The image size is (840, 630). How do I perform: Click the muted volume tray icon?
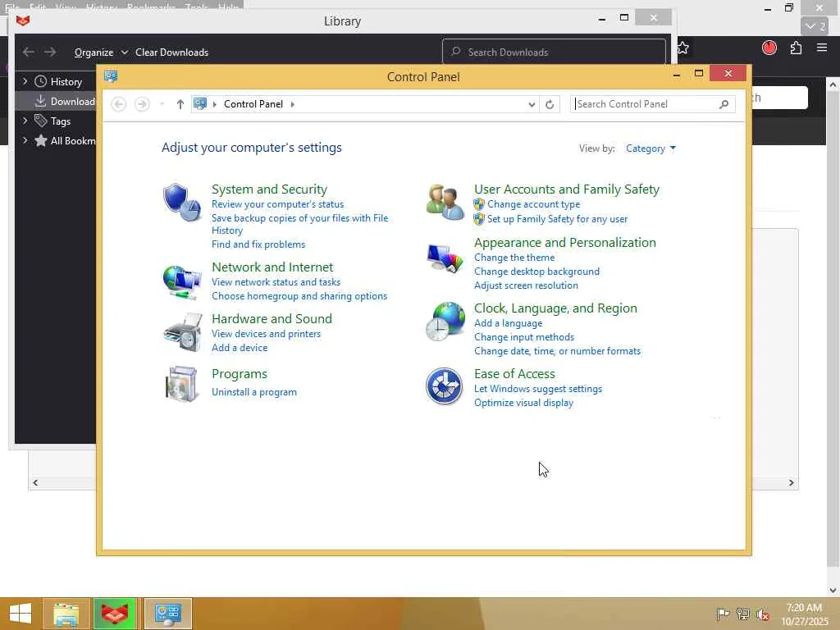[763, 614]
